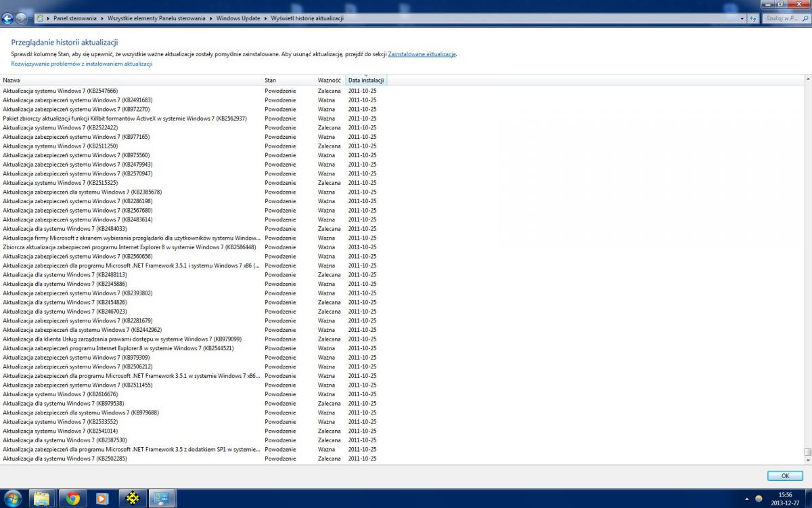Sort by the Data instalacji column header

click(366, 80)
